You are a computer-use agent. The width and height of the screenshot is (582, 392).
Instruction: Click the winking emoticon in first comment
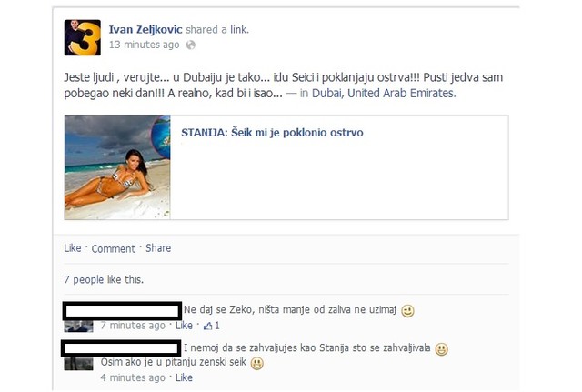(407, 311)
